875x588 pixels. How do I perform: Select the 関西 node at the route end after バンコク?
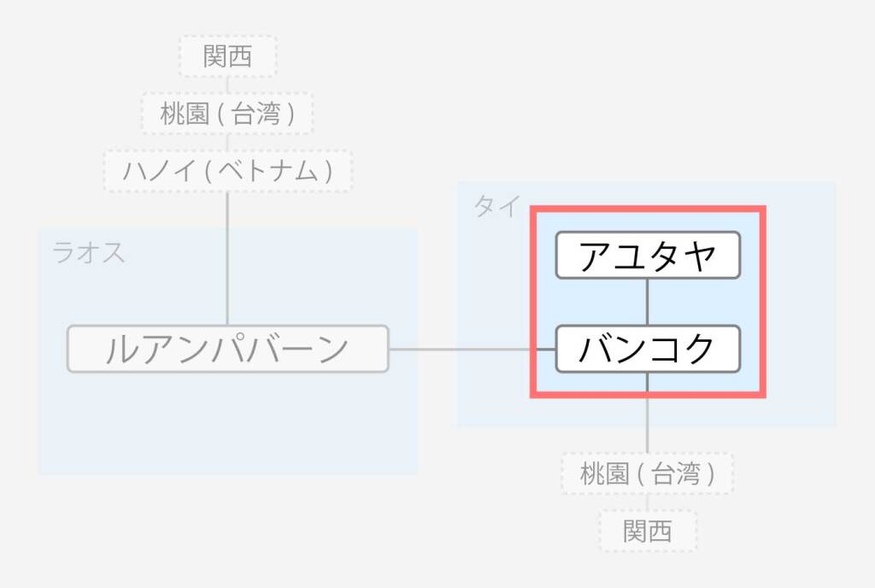pos(648,531)
